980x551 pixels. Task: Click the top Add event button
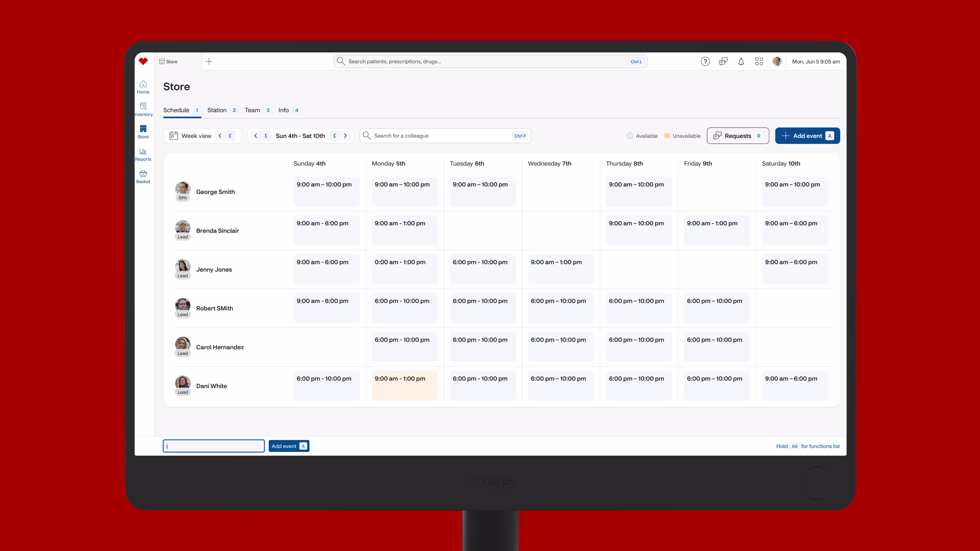tap(807, 136)
